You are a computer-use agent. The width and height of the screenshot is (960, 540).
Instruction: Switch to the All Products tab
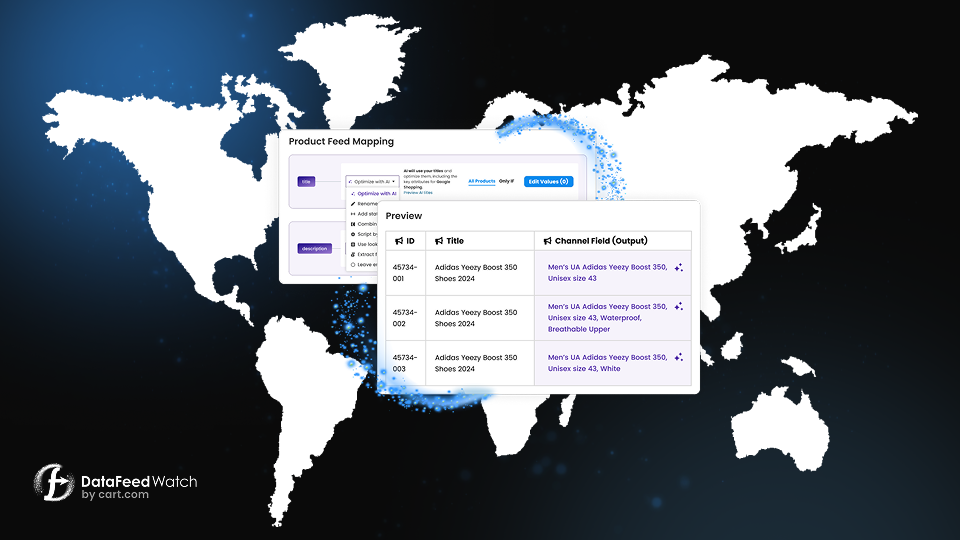click(x=482, y=181)
